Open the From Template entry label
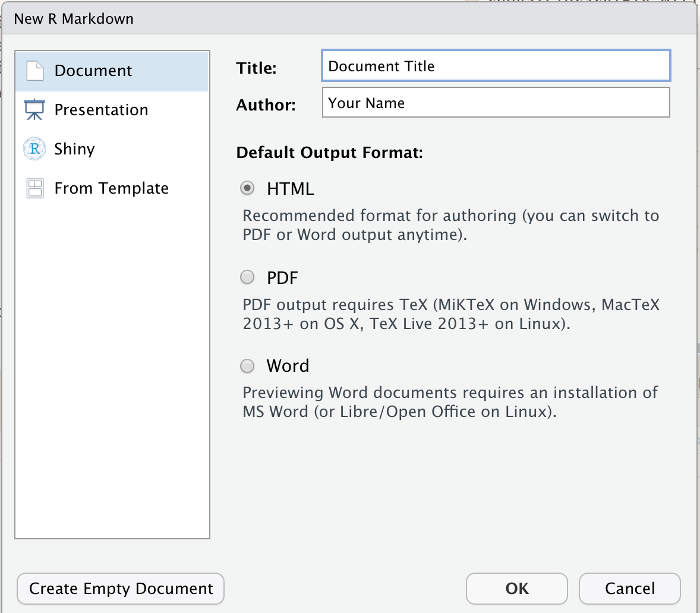 point(111,188)
